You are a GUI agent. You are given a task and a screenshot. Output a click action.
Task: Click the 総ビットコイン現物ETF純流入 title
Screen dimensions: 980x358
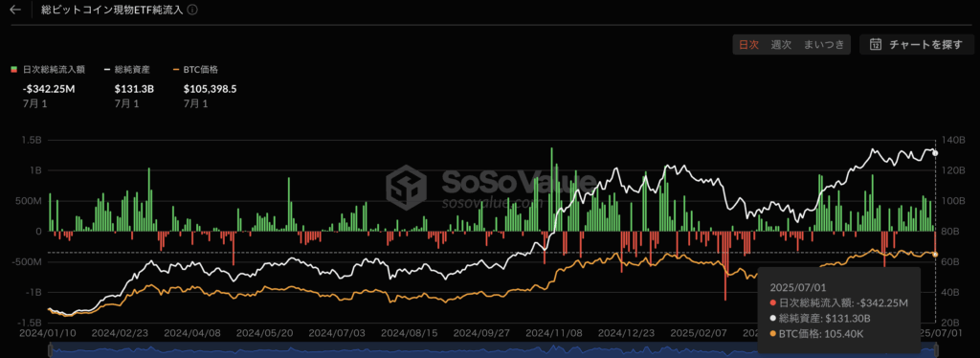pyautogui.click(x=113, y=10)
